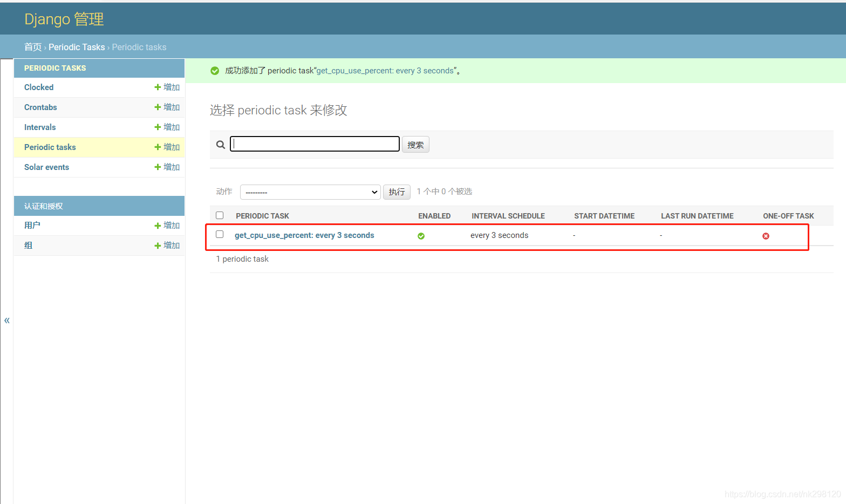Click the 搜索 search button
846x504 pixels.
point(415,145)
